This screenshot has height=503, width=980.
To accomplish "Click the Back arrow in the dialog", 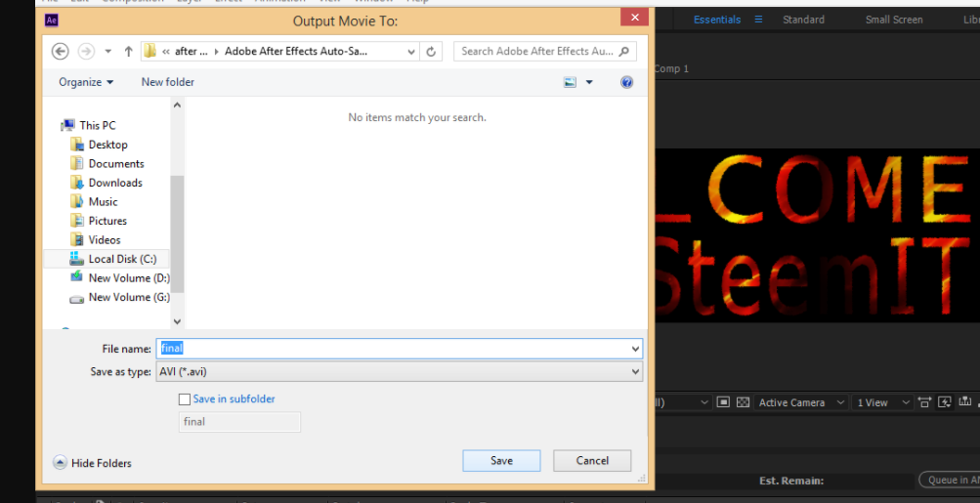I will (x=60, y=51).
